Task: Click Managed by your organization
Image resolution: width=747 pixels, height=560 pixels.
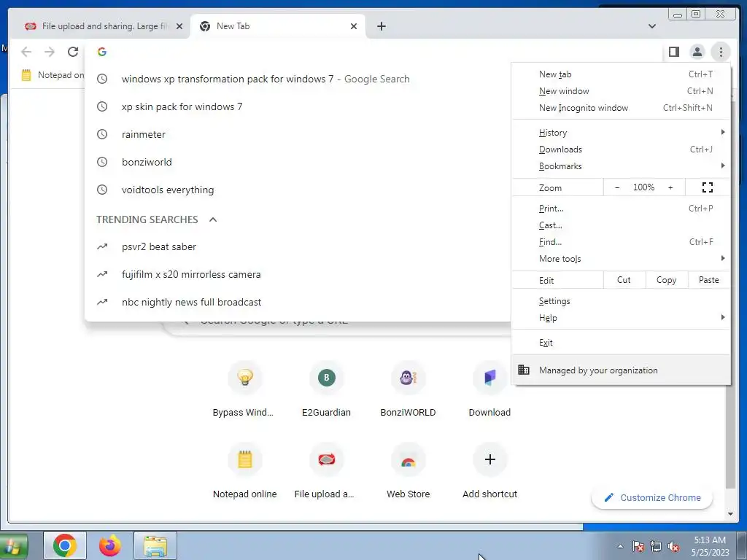Action: coord(621,370)
